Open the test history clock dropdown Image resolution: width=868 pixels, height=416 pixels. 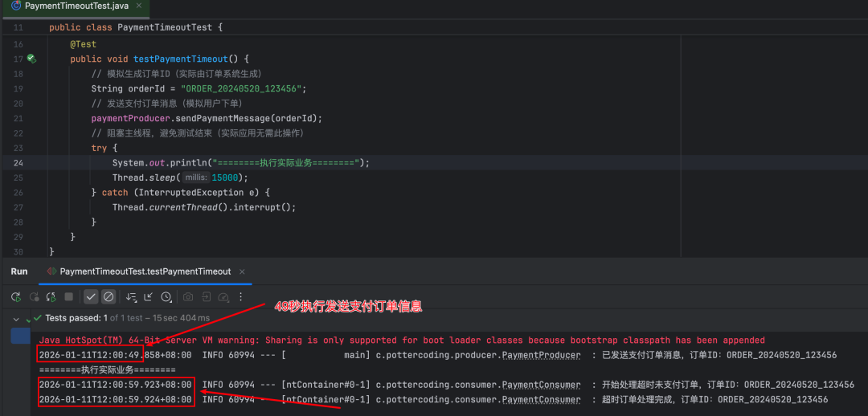(x=166, y=297)
